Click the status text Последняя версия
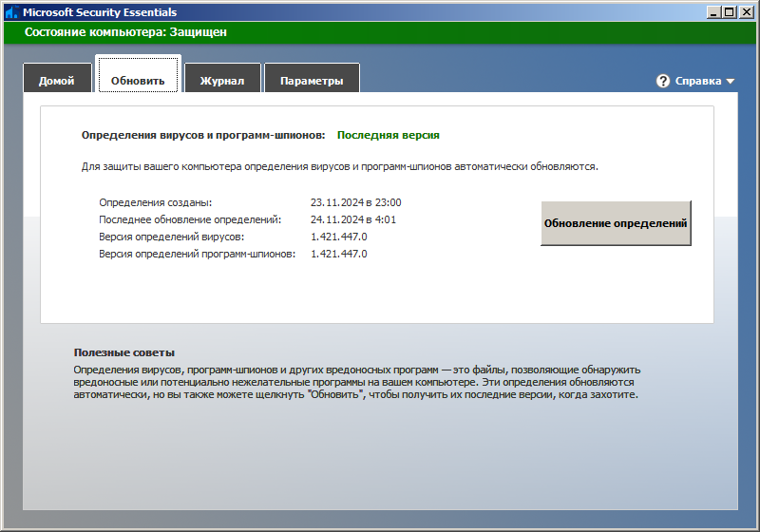Image resolution: width=760 pixels, height=532 pixels. click(389, 135)
